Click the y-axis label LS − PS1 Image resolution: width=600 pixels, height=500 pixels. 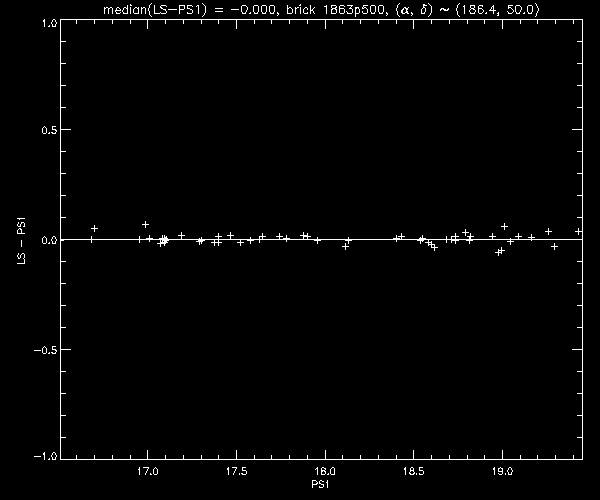[x=21, y=241]
